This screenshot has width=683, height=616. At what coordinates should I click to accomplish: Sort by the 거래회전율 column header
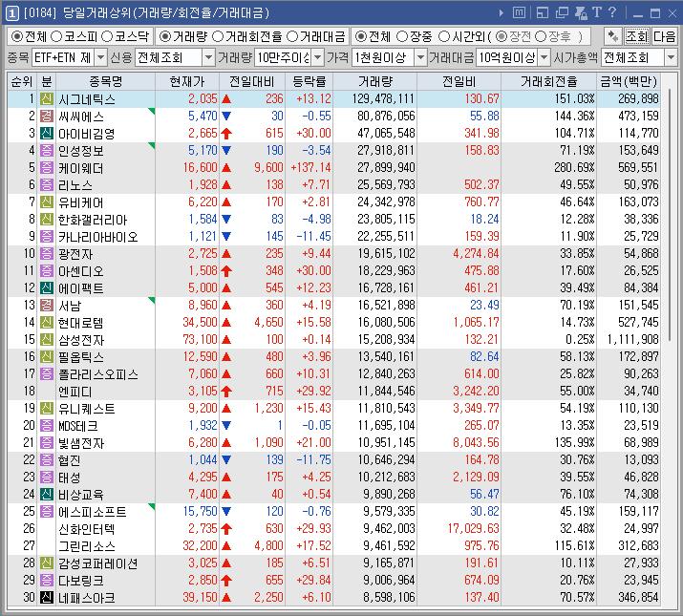pos(549,81)
